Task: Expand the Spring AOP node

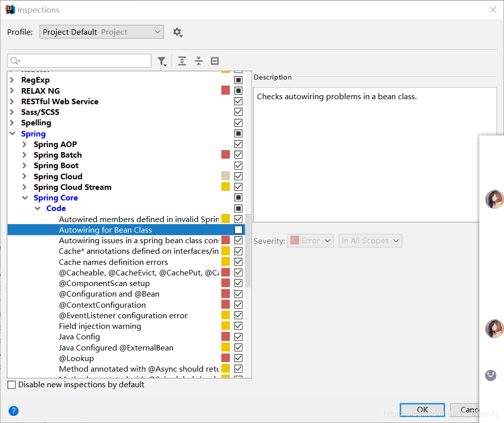Action: (25, 144)
